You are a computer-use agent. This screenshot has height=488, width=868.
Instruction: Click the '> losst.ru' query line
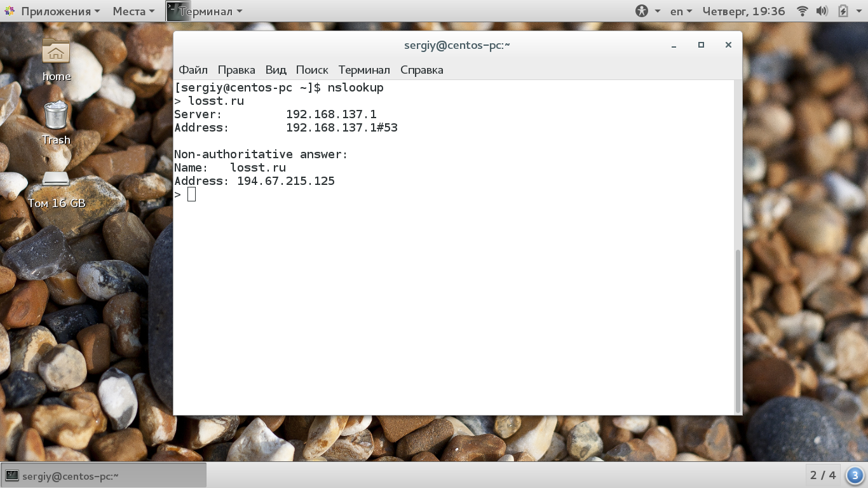point(209,101)
